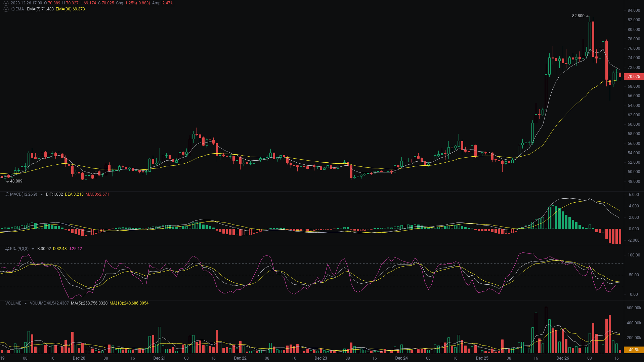Click the open price O 70.889
This screenshot has width=644, height=362.
pyautogui.click(x=52, y=3)
